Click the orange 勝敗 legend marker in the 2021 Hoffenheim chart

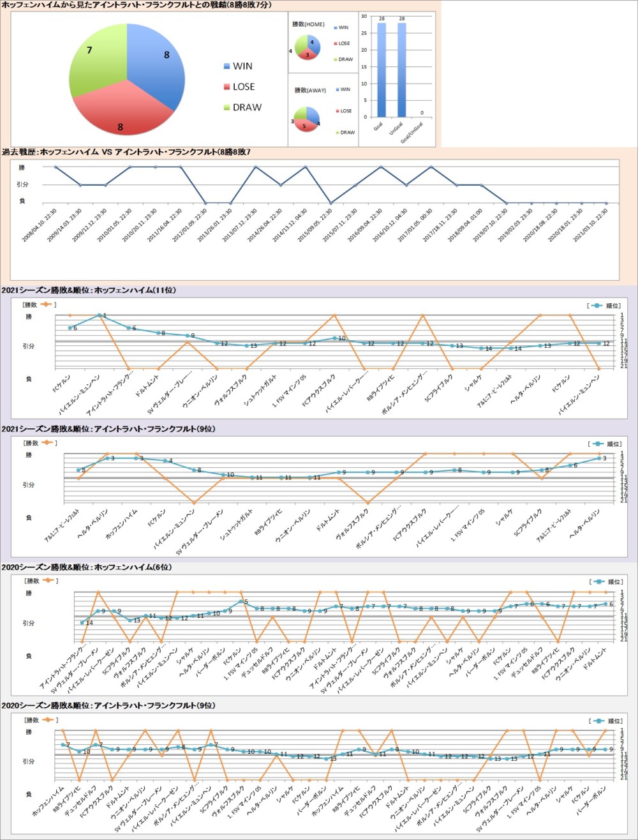pyautogui.click(x=45, y=305)
